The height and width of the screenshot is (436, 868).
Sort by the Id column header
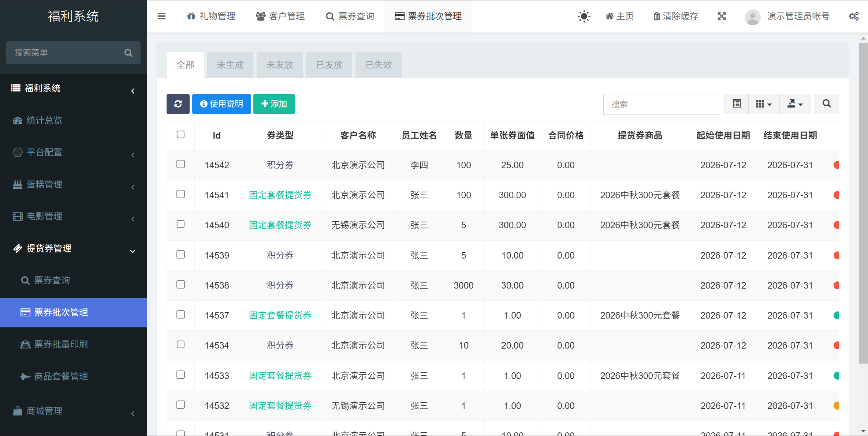[217, 136]
